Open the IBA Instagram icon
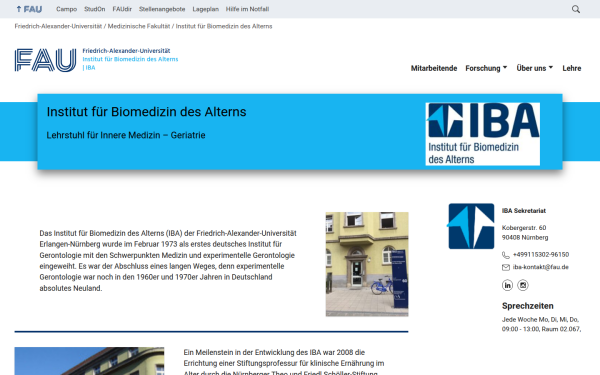Screen dimensions: 600x375 coord(523,285)
